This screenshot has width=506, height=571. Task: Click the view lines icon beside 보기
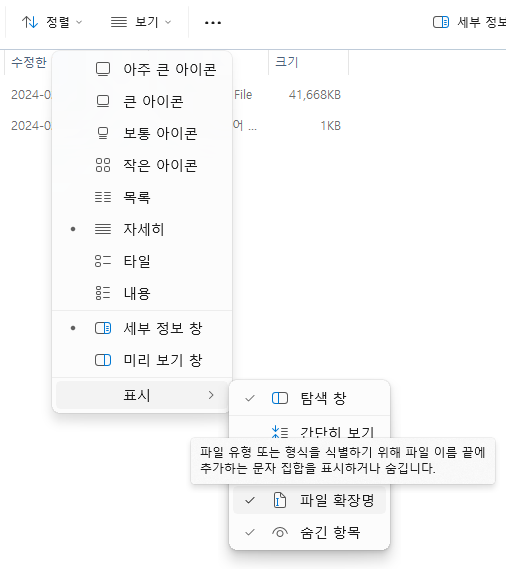(x=119, y=22)
